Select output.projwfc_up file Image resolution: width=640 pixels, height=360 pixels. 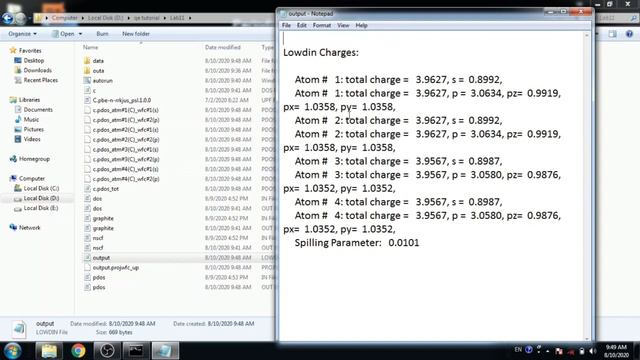[116, 267]
